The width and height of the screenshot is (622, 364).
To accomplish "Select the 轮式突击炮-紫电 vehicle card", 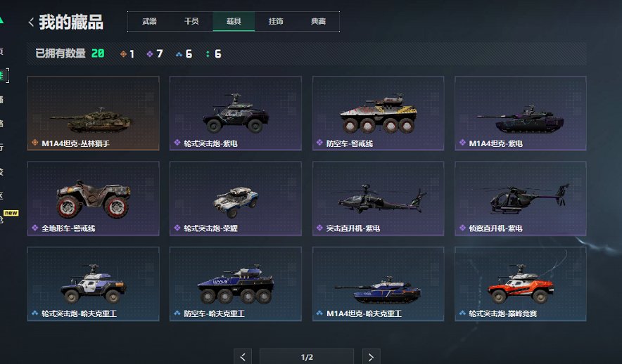I will tap(236, 113).
